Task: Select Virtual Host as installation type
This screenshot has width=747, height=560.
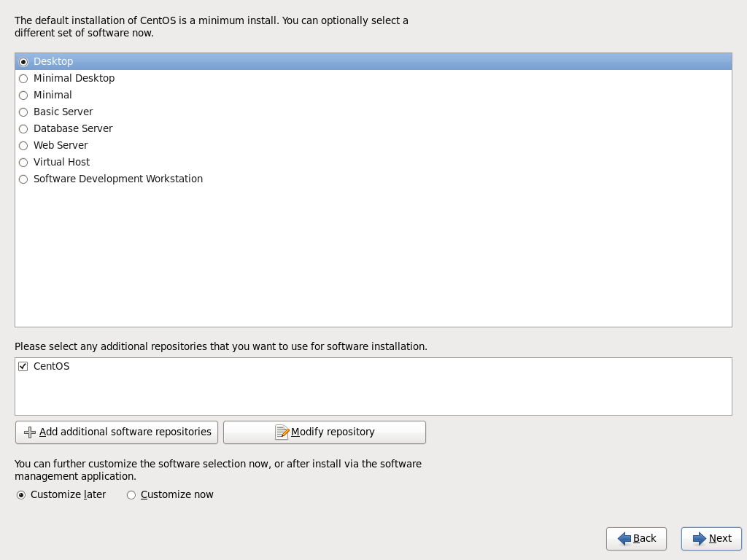Action: pos(23,162)
